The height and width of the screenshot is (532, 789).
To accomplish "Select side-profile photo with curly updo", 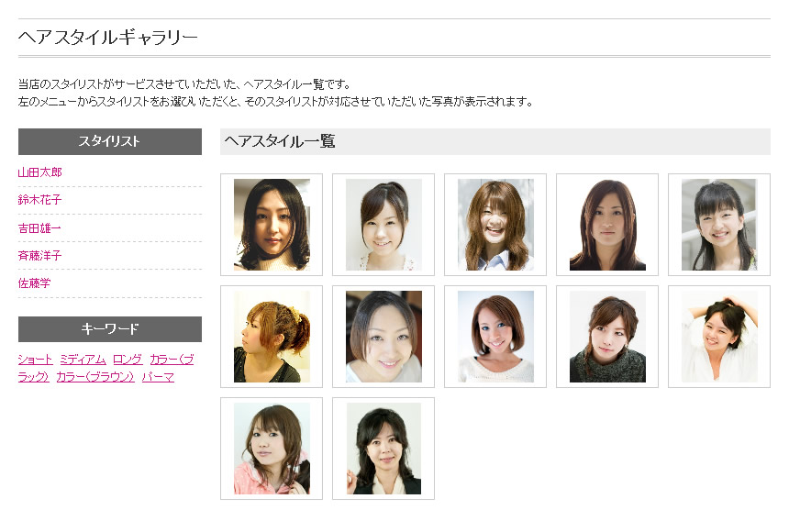I will [272, 337].
